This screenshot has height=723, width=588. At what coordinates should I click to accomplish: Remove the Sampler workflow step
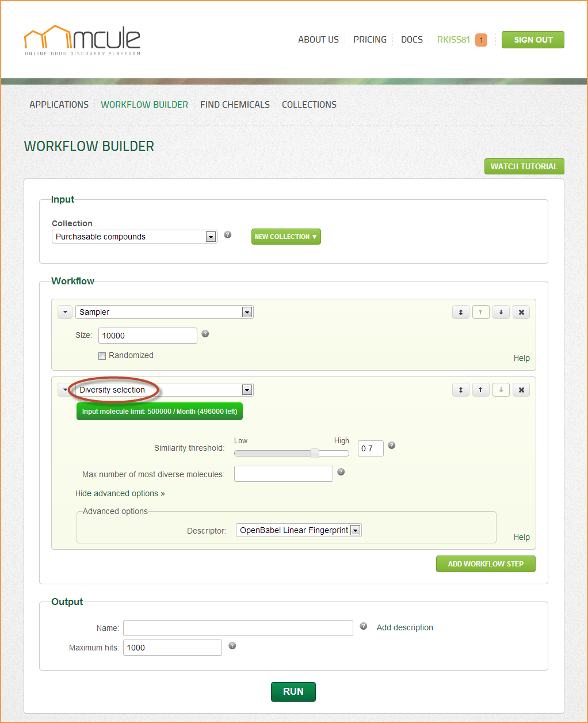tap(521, 312)
